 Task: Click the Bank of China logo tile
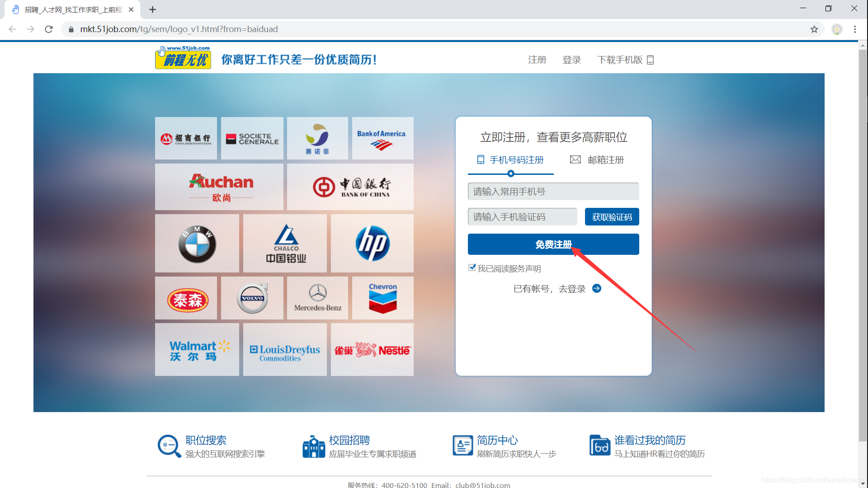point(350,187)
